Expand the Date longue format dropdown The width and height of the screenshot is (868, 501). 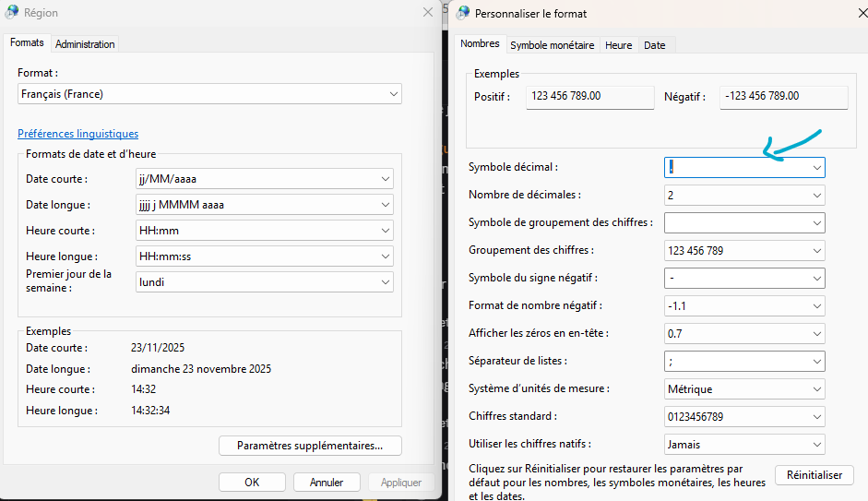(265, 205)
